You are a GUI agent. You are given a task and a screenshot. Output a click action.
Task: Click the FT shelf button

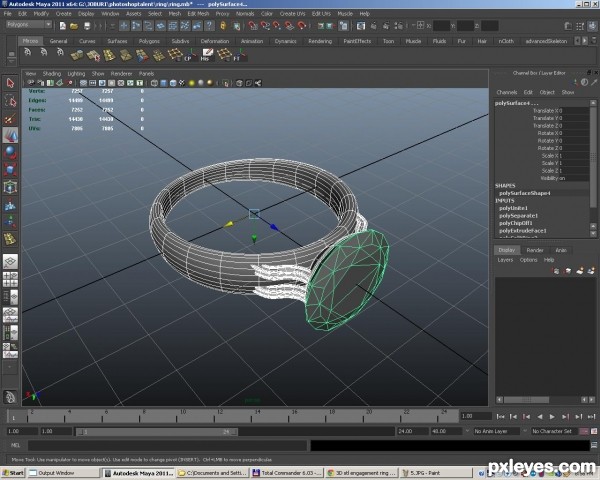tap(239, 55)
